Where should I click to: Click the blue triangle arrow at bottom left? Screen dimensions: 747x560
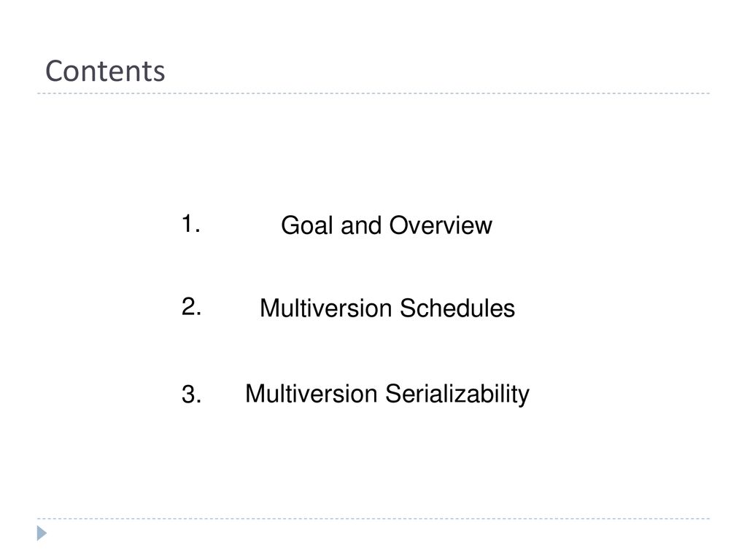click(42, 533)
